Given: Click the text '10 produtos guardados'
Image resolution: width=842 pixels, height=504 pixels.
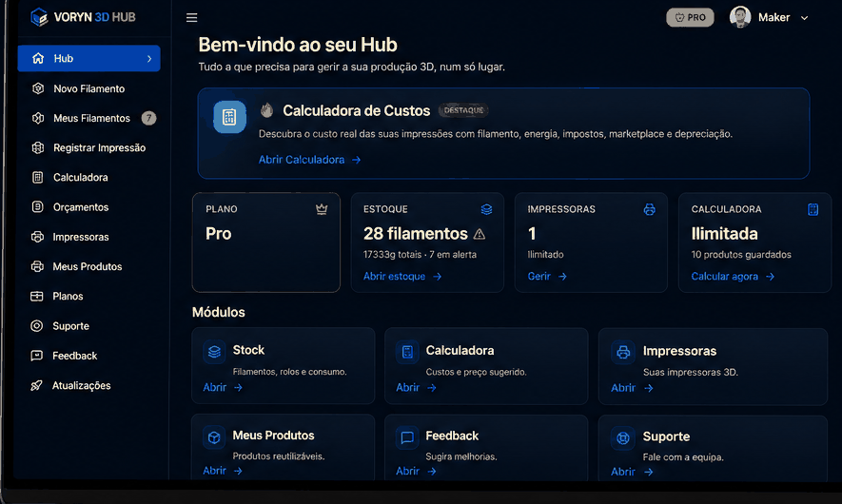Looking at the screenshot, I should click(741, 255).
